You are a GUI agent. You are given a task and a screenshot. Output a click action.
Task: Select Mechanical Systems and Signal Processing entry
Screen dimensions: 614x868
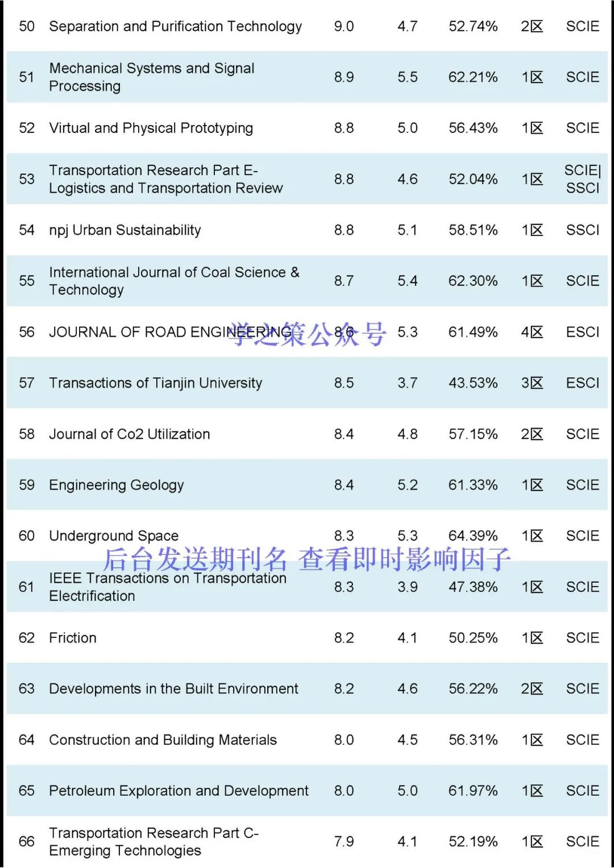152,77
